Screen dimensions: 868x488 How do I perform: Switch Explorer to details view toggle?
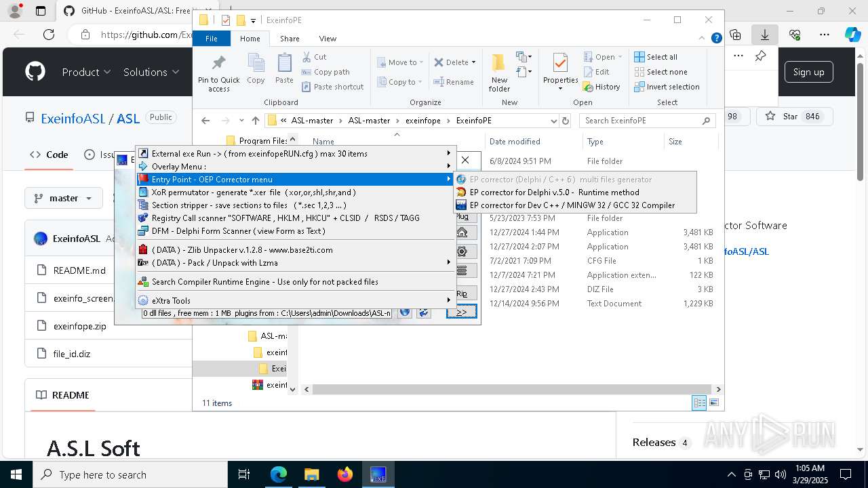(x=699, y=403)
